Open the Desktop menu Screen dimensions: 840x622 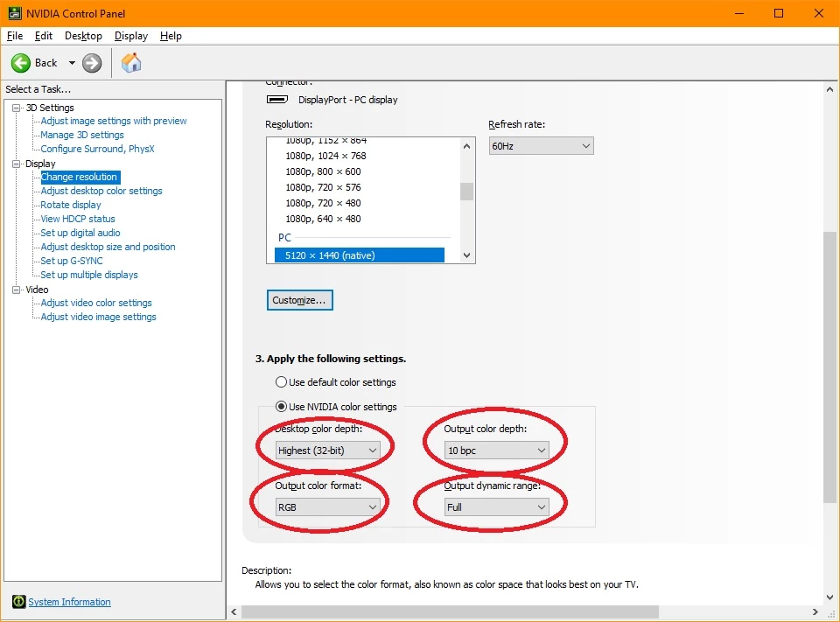click(83, 36)
